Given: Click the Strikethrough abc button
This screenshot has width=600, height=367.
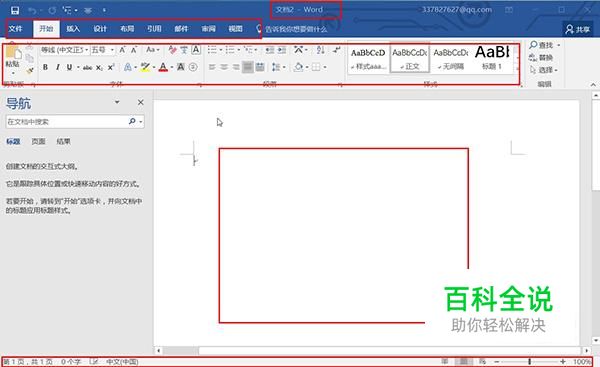Looking at the screenshot, I should [x=87, y=67].
